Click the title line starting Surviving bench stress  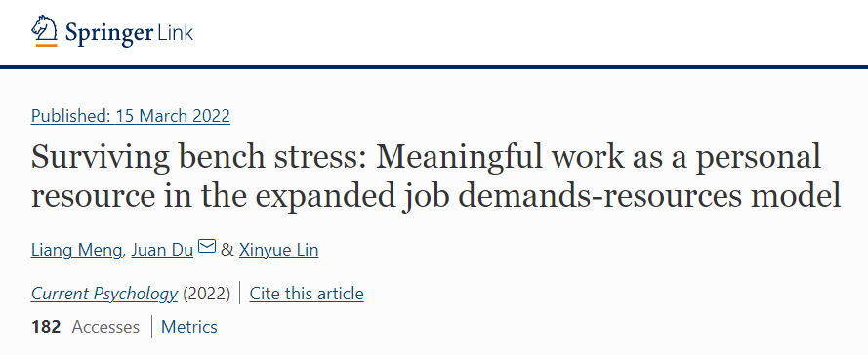pos(426,158)
